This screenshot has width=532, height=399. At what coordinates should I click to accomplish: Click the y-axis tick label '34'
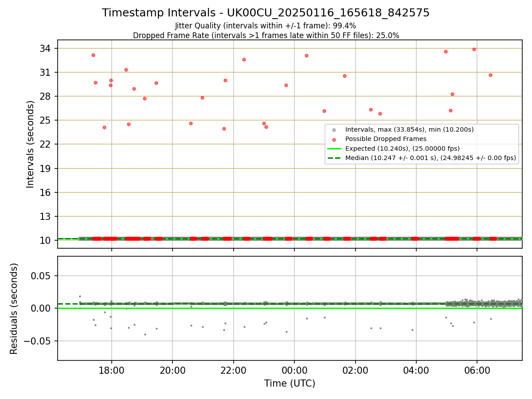[45, 48]
